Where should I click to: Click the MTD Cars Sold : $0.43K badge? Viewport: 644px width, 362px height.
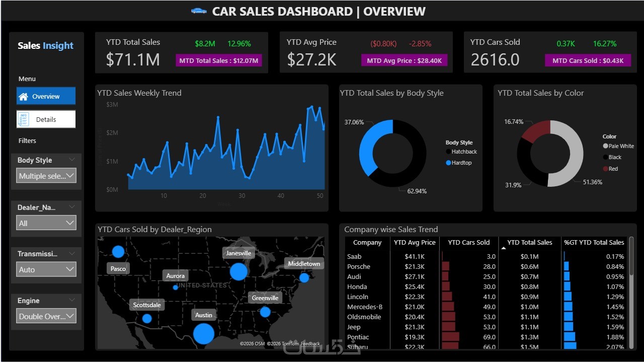point(588,60)
